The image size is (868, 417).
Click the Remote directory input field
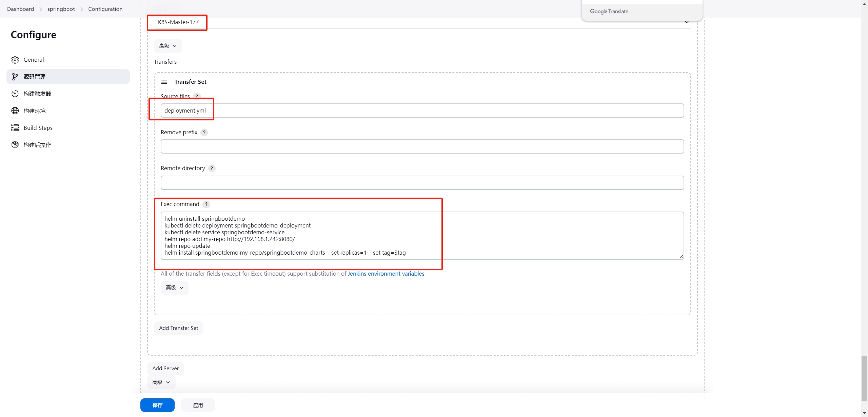pyautogui.click(x=422, y=183)
